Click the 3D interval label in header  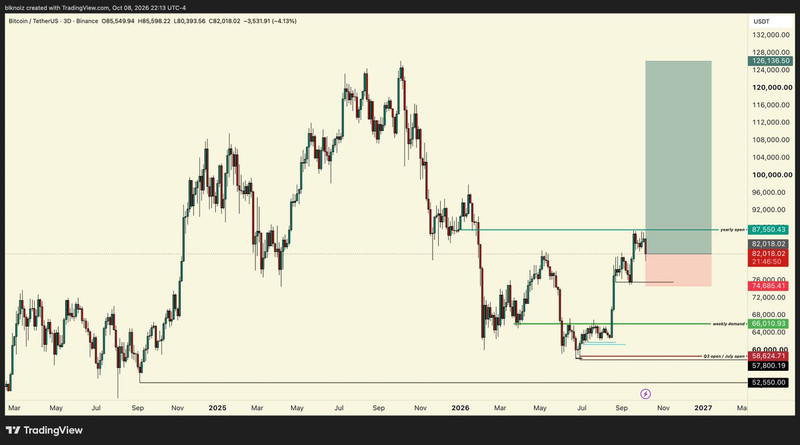coord(66,21)
